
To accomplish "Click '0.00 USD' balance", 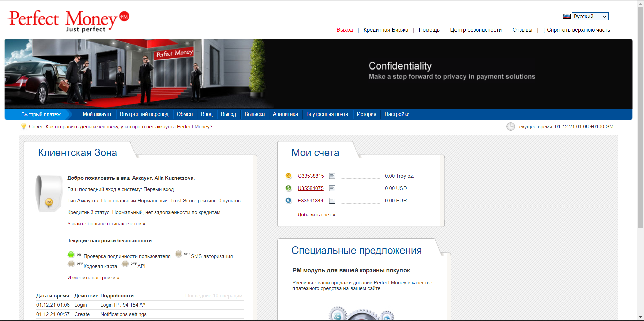I will [x=396, y=188].
